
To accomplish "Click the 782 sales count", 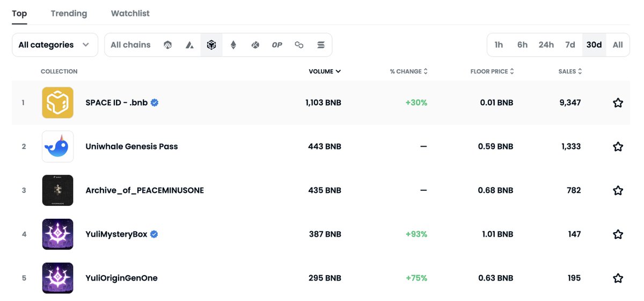I will 574,190.
